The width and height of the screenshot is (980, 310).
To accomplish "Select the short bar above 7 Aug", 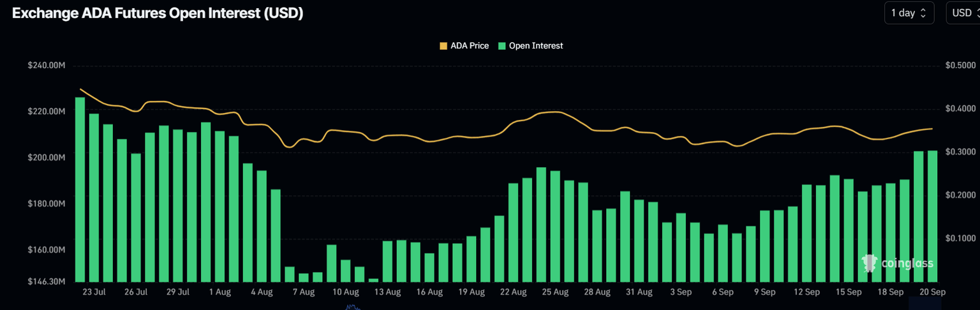I will pyautogui.click(x=304, y=277).
